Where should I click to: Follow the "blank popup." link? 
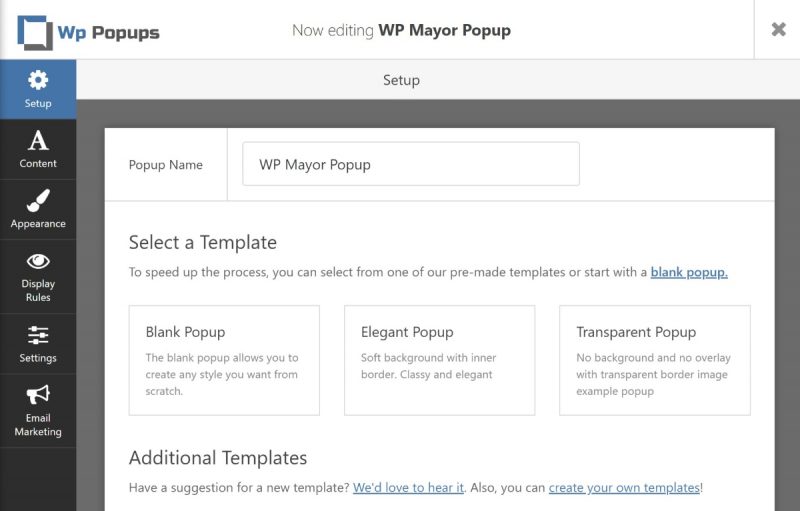pyautogui.click(x=689, y=272)
